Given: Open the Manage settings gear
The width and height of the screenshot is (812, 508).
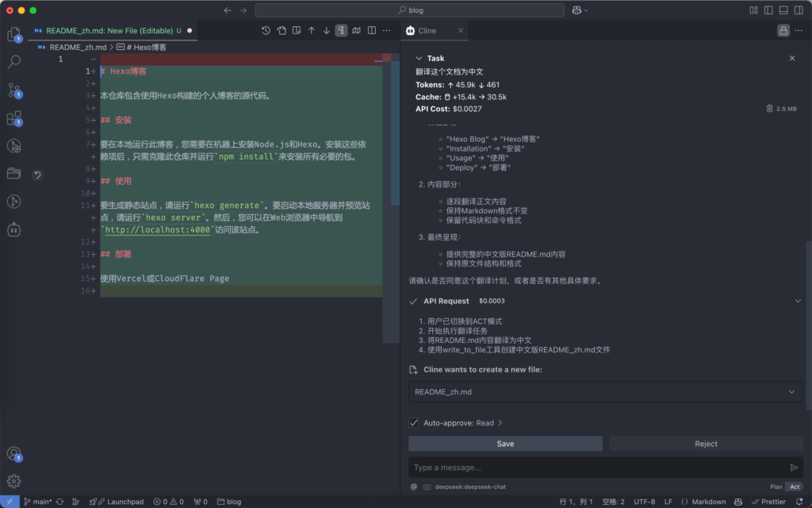Looking at the screenshot, I should (x=14, y=481).
